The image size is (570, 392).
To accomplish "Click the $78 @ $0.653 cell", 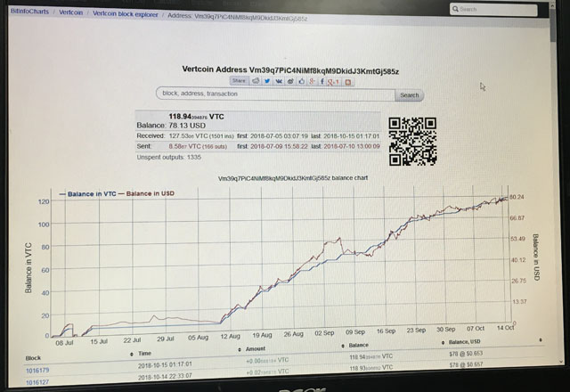I will click(466, 354).
